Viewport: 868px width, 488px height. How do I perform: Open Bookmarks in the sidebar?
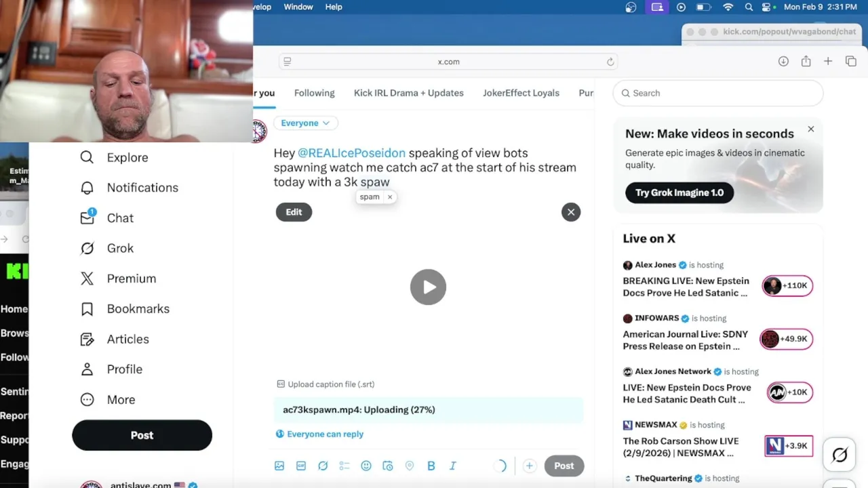125,309
